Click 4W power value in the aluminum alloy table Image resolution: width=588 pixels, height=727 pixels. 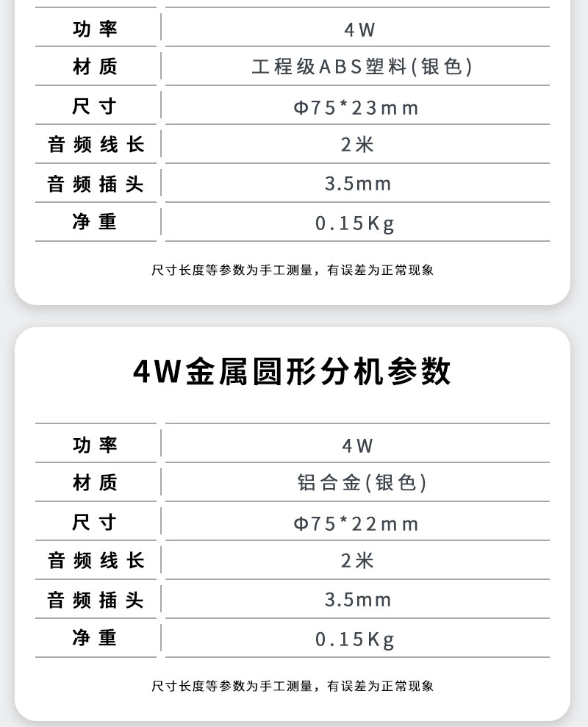click(x=358, y=445)
